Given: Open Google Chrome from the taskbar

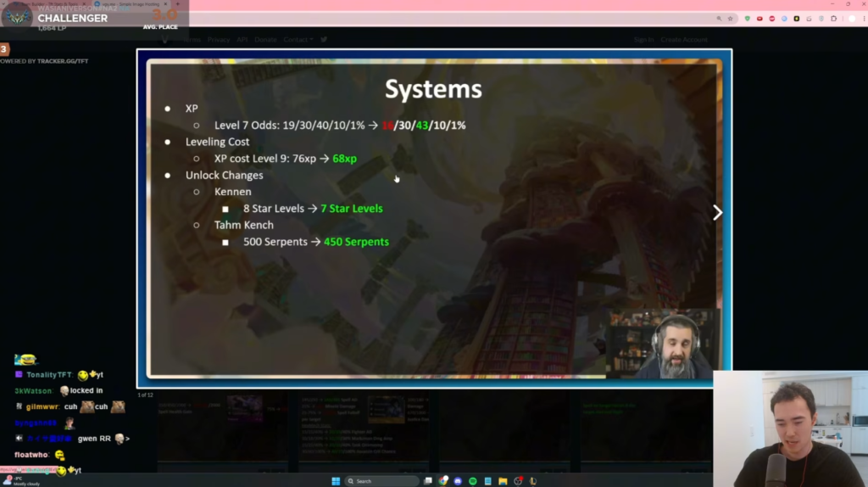Looking at the screenshot, I should pos(443,481).
